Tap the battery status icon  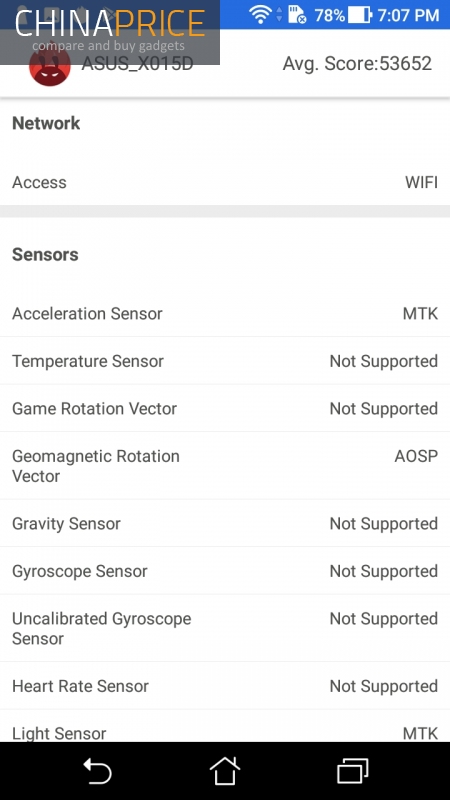tap(360, 15)
